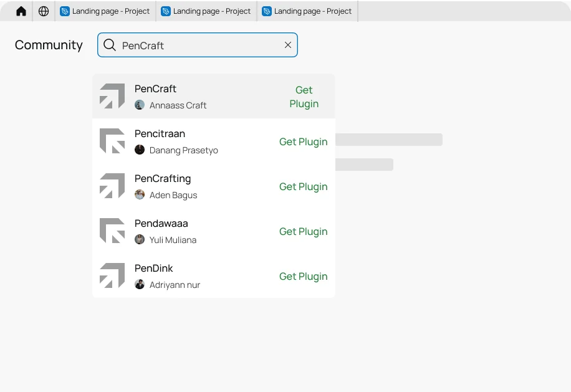Get Plugin for PenDink
Screen dimensions: 571x392
point(303,276)
